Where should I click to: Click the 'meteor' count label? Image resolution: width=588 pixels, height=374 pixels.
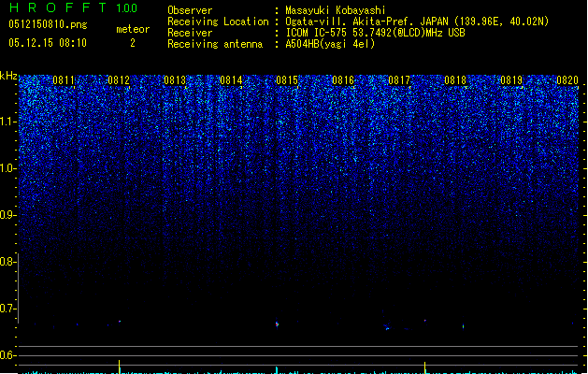133,29
